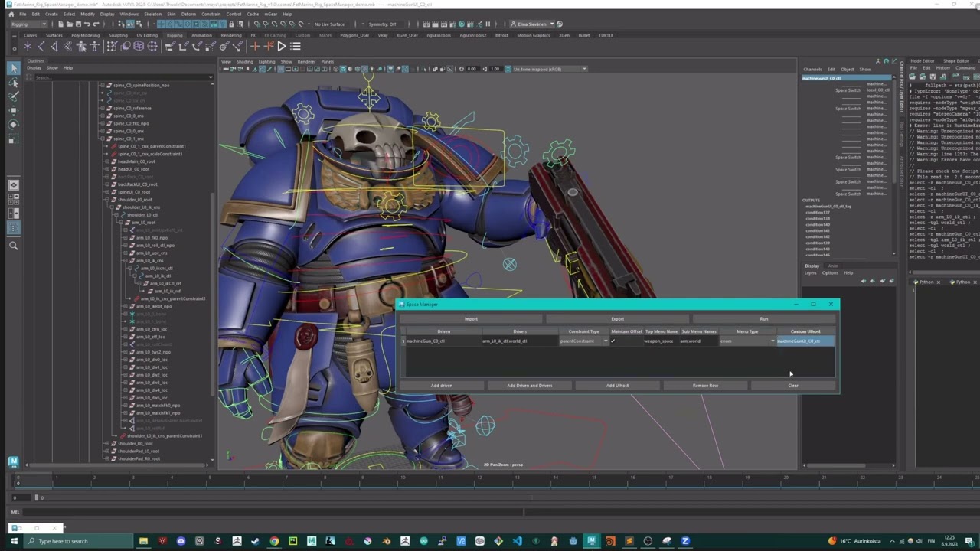
Task: Click the magnifier search icon in left toolbox
Action: (x=13, y=246)
